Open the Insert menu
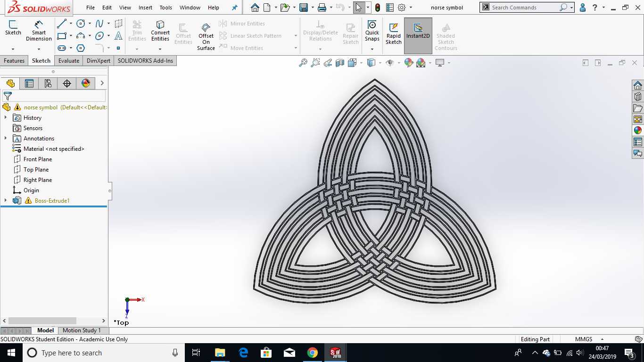Viewport: 644px width, 362px height. (145, 8)
